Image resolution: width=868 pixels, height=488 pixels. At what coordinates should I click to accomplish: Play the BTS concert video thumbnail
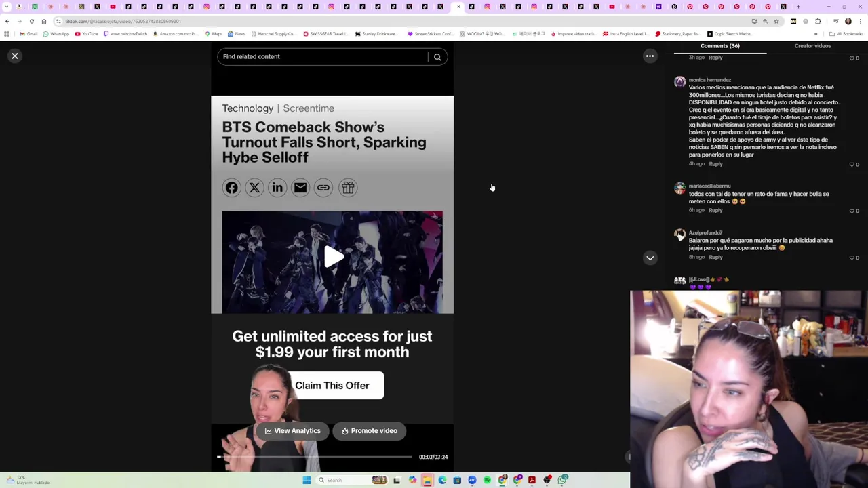(332, 258)
